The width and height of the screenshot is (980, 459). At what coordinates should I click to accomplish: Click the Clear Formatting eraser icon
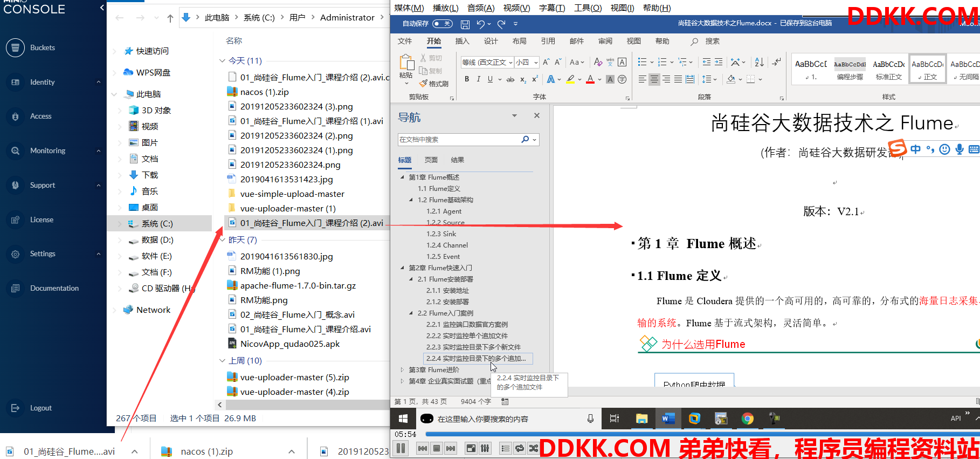pyautogui.click(x=598, y=62)
